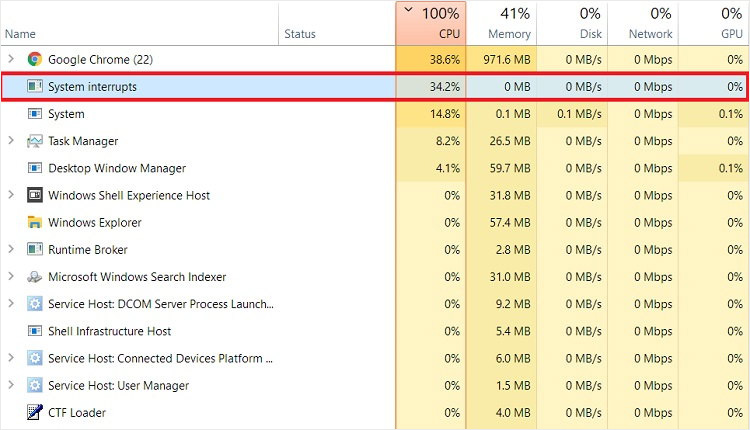This screenshot has height=430, width=750.
Task: Click the Status column header
Action: (x=299, y=34)
